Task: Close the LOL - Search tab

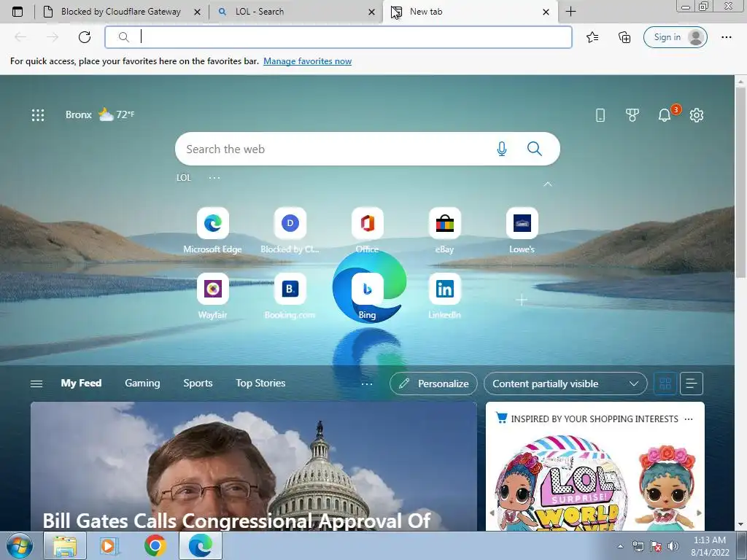Action: [x=371, y=12]
